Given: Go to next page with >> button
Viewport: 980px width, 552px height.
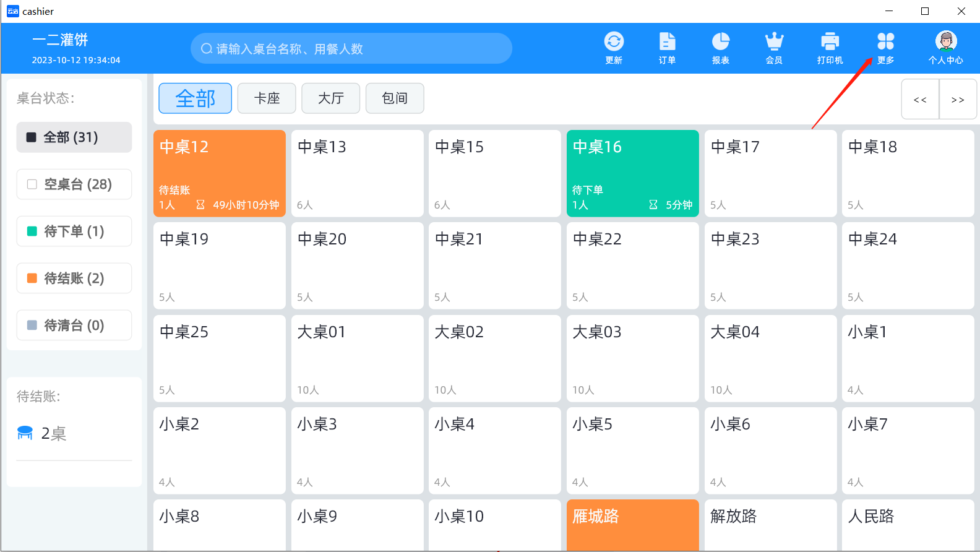Looking at the screenshot, I should 958,99.
